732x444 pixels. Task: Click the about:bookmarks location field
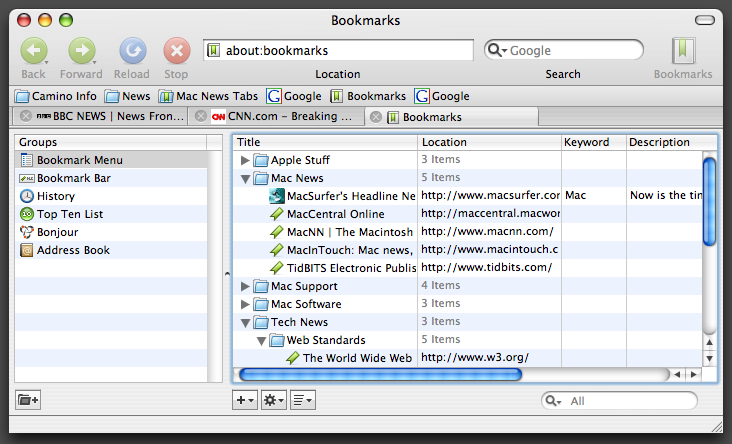(338, 50)
